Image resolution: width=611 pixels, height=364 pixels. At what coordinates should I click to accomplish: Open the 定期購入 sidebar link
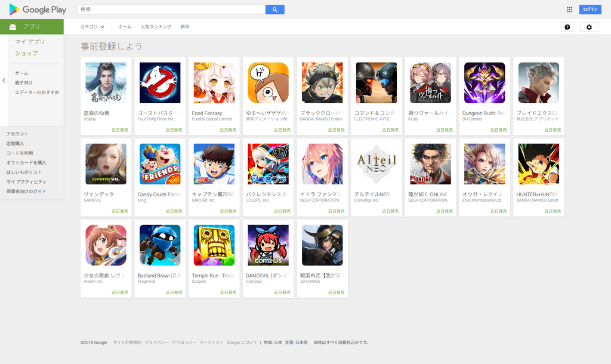tap(15, 143)
